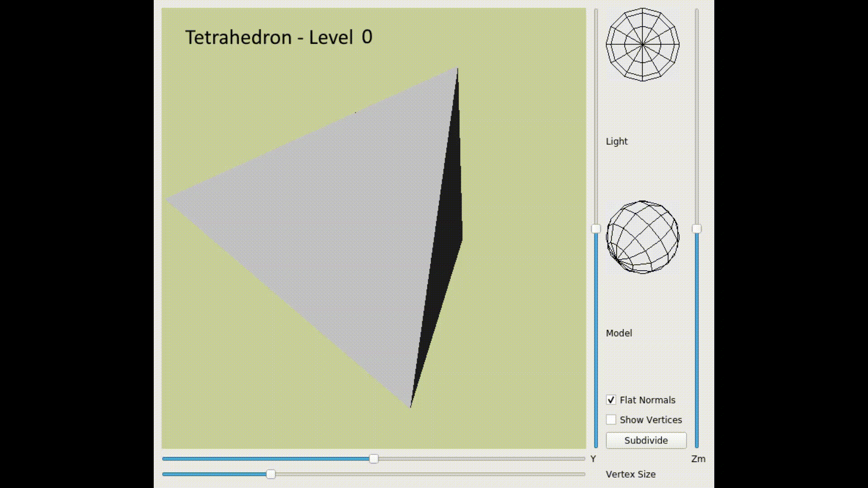The height and width of the screenshot is (488, 868).
Task: Click the top edge of the Model rotation sphere
Action: tap(642, 201)
